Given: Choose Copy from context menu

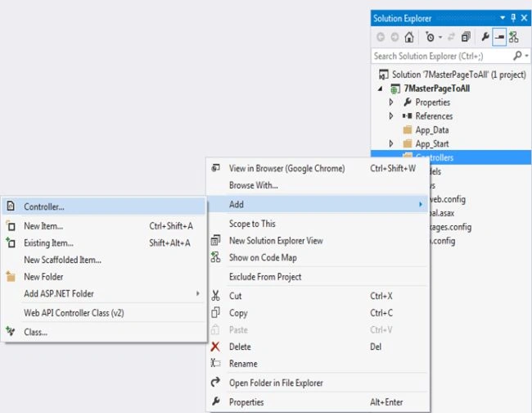Looking at the screenshot, I should tap(318, 313).
